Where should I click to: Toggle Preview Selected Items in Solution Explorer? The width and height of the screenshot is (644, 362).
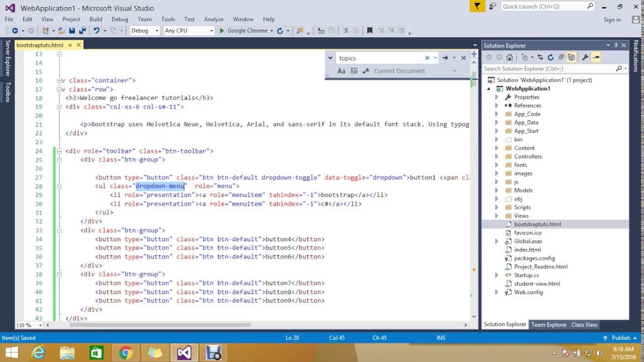pyautogui.click(x=596, y=57)
